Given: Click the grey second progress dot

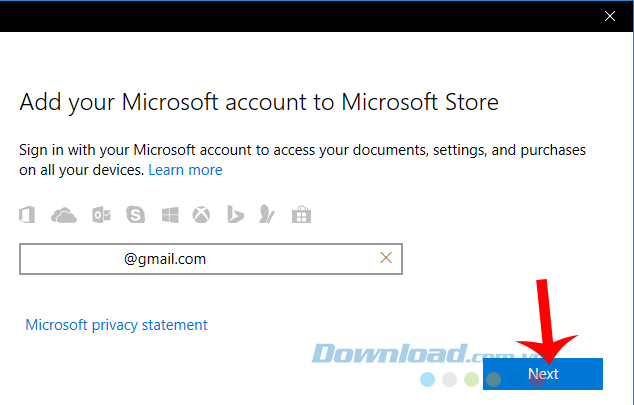Looking at the screenshot, I should [449, 379].
